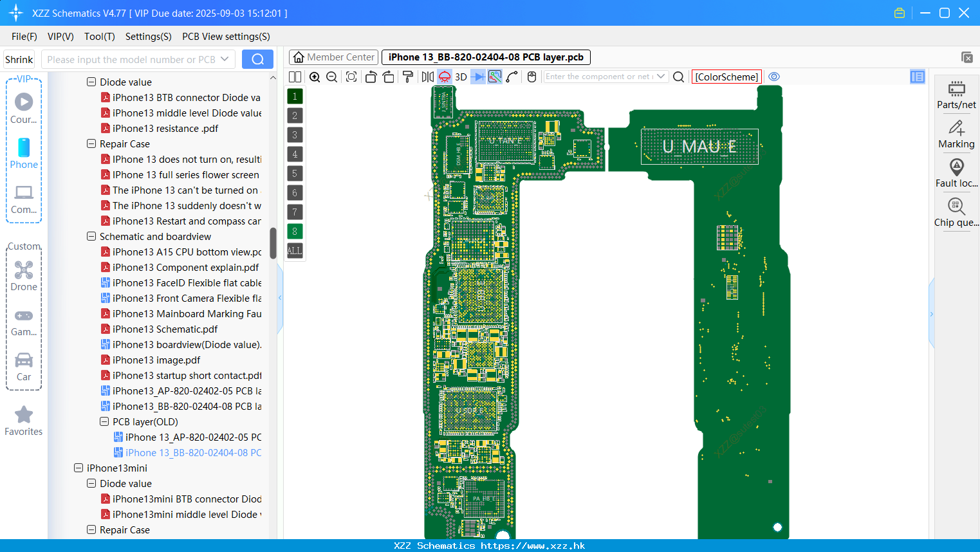
Task: Switch to 3D view
Action: click(461, 77)
